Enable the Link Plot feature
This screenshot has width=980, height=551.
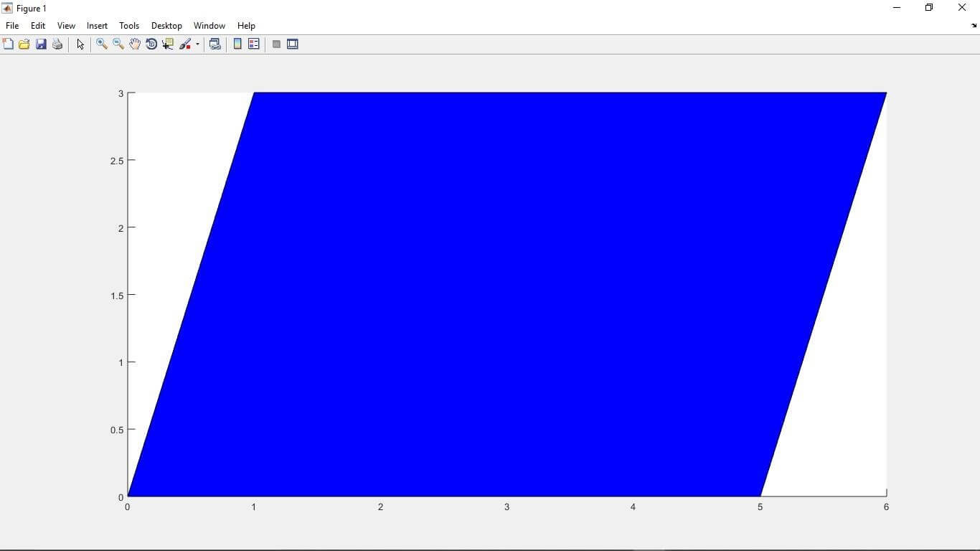(x=215, y=44)
